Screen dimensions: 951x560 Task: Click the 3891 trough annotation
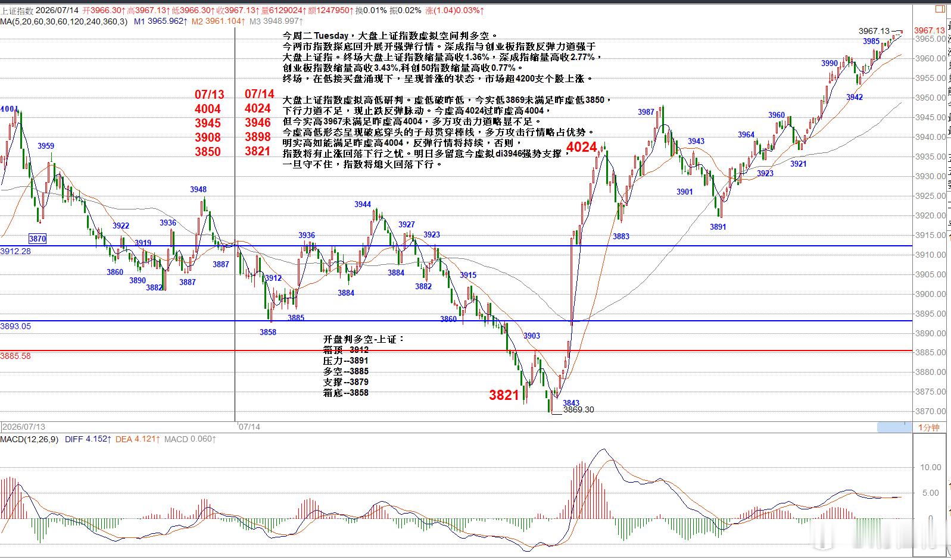click(718, 227)
